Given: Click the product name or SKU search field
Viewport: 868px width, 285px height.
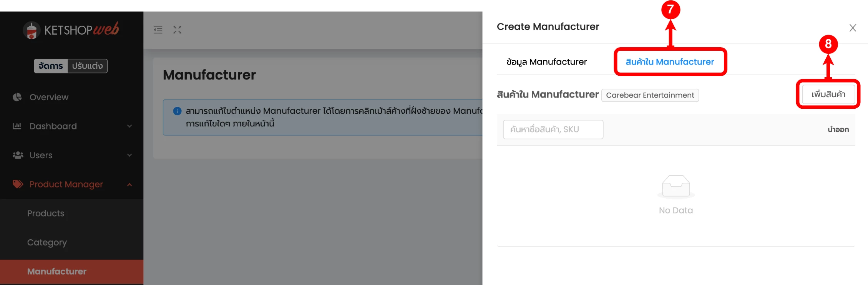Looking at the screenshot, I should click(553, 129).
